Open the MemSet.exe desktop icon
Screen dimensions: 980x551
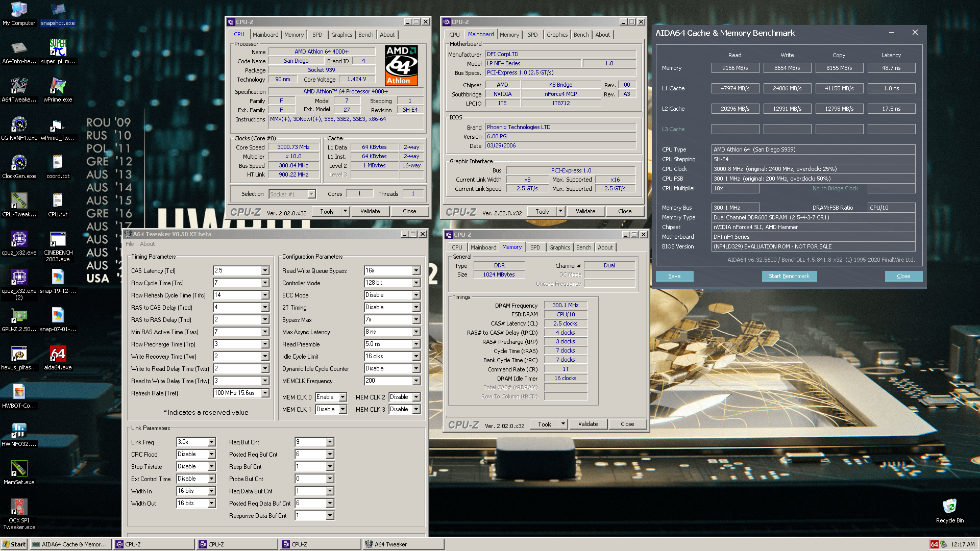pyautogui.click(x=19, y=473)
